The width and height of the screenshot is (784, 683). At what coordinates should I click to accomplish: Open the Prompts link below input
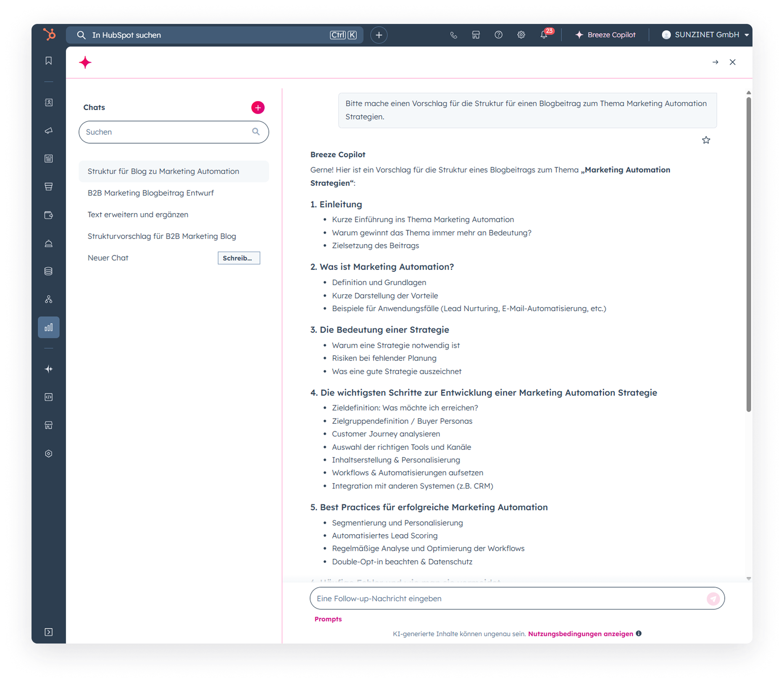pyautogui.click(x=328, y=619)
